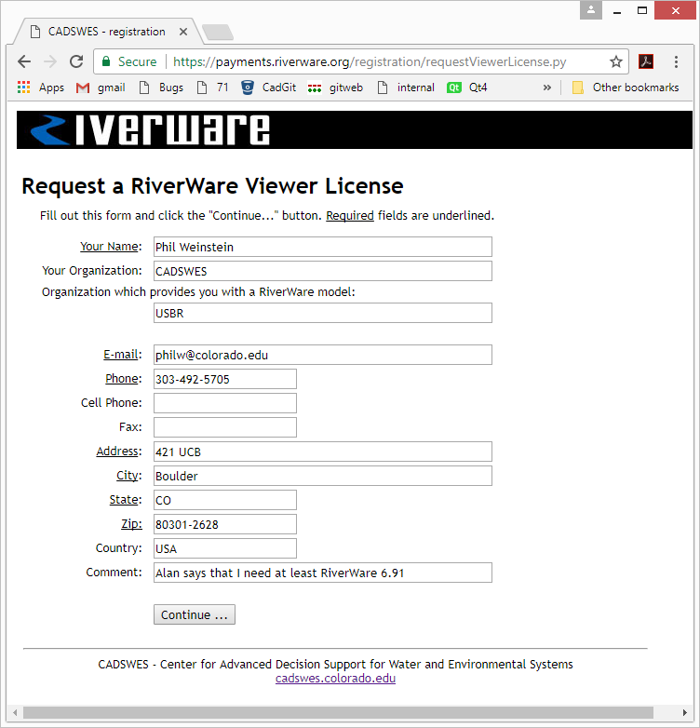The width and height of the screenshot is (700, 728).
Task: Open the Chrome three-dot menu
Action: coord(676,61)
